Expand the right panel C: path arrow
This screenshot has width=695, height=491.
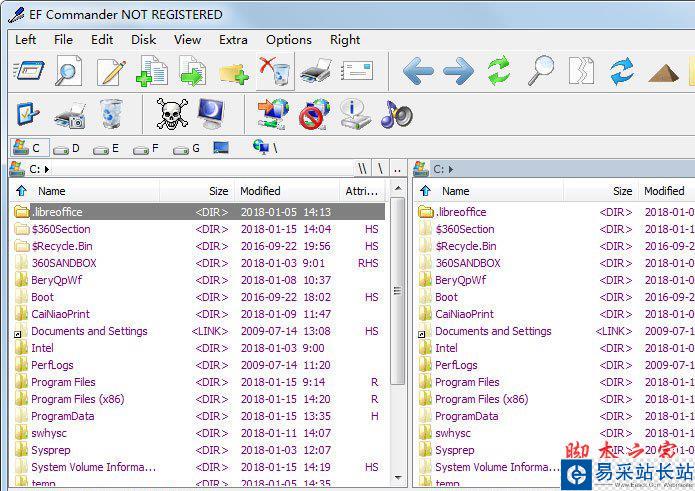pyautogui.click(x=451, y=169)
